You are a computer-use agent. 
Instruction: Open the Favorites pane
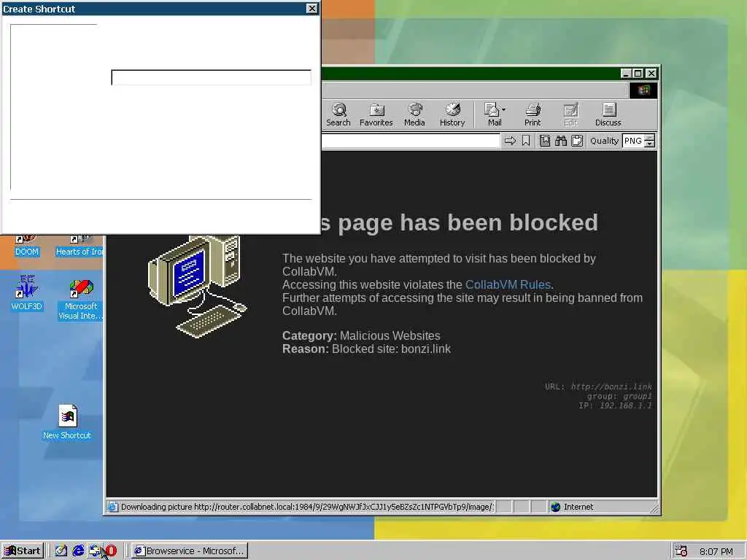(376, 114)
